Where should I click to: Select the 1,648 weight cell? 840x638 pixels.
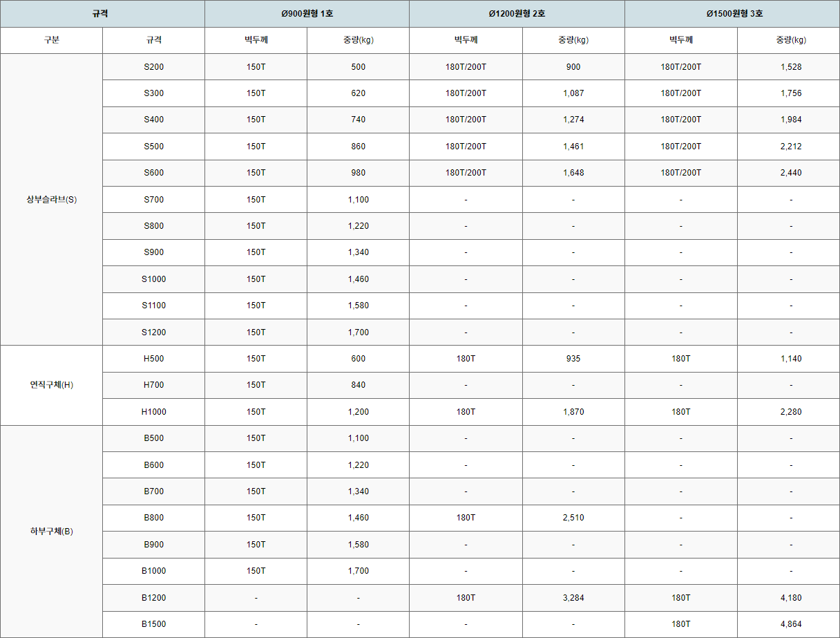573,173
